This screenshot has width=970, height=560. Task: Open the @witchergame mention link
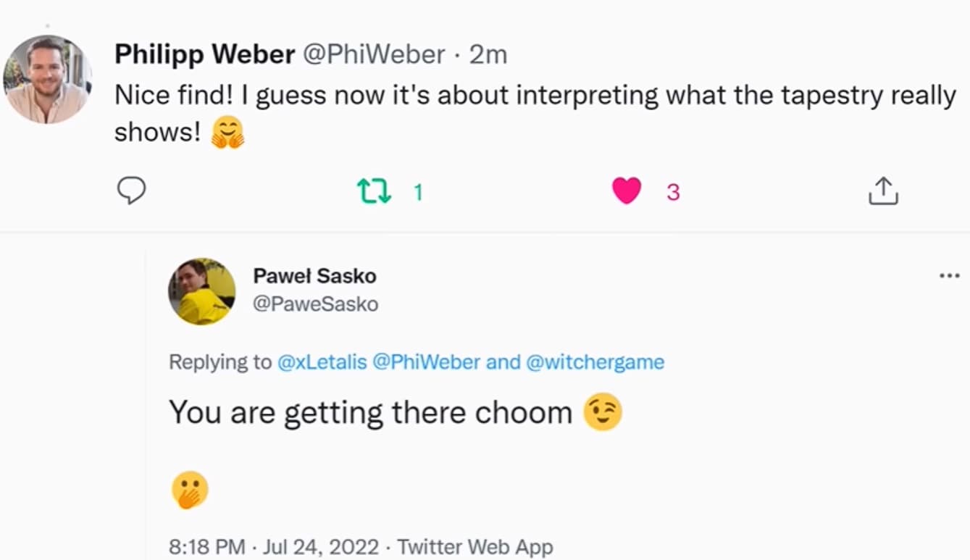pos(595,362)
